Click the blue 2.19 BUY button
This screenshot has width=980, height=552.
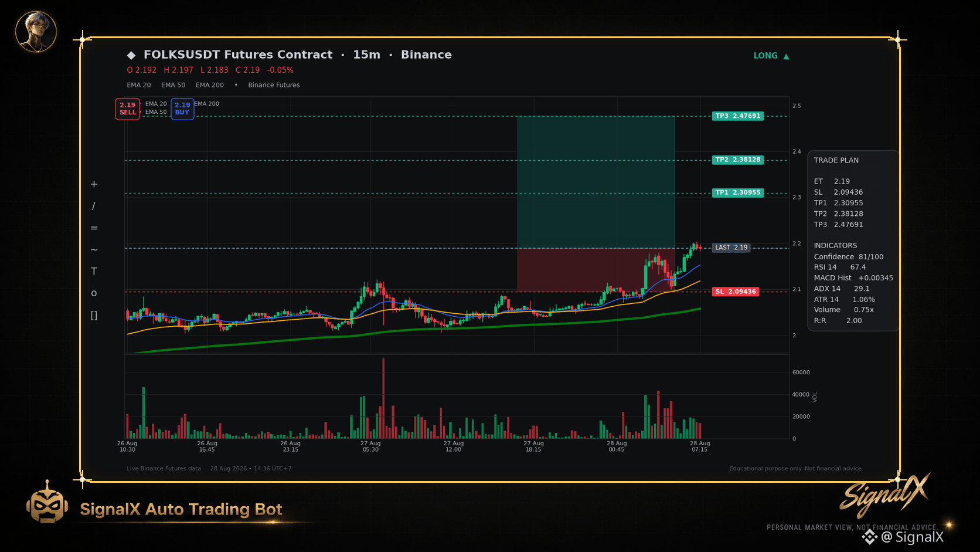[182, 109]
